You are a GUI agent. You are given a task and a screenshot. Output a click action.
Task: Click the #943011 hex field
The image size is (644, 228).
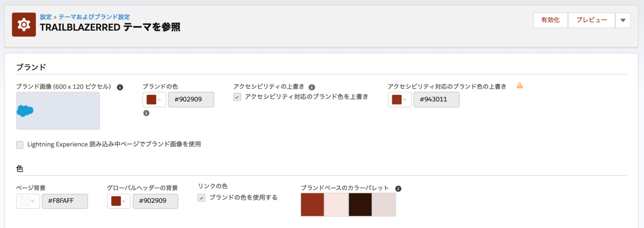(436, 100)
